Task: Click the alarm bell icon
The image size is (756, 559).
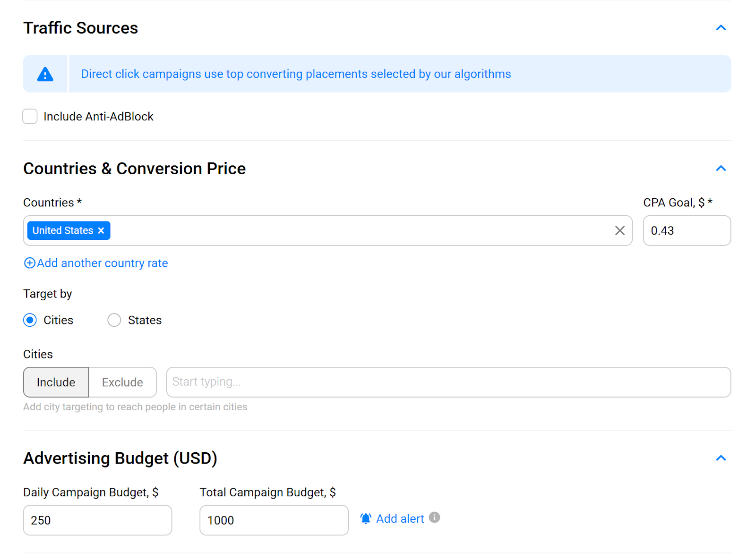Action: (x=365, y=518)
